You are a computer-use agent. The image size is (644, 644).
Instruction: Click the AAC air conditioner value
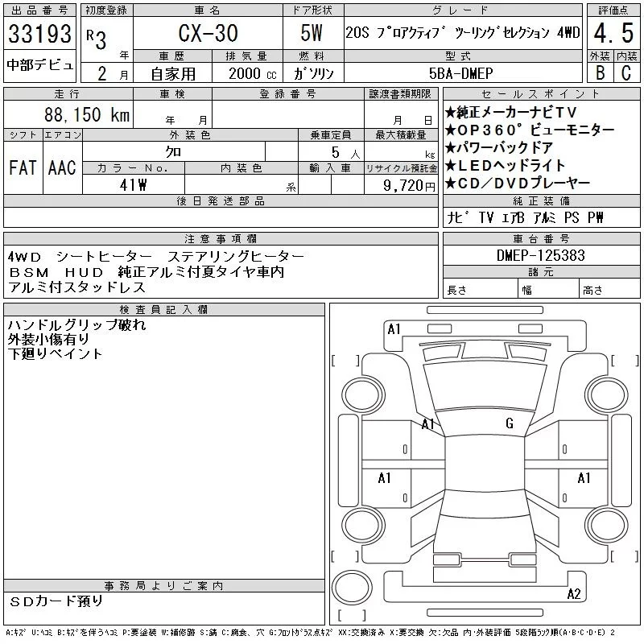point(62,167)
